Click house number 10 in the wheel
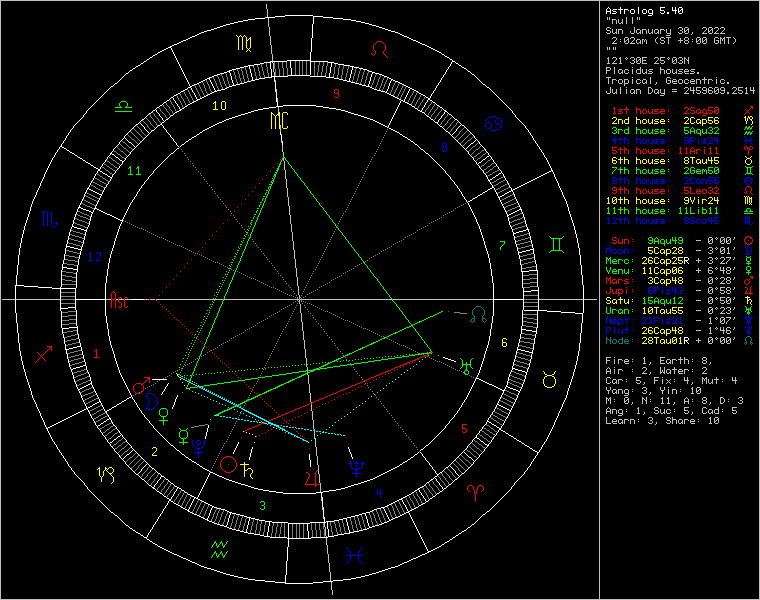Viewport: 760px width, 600px height. click(x=220, y=106)
